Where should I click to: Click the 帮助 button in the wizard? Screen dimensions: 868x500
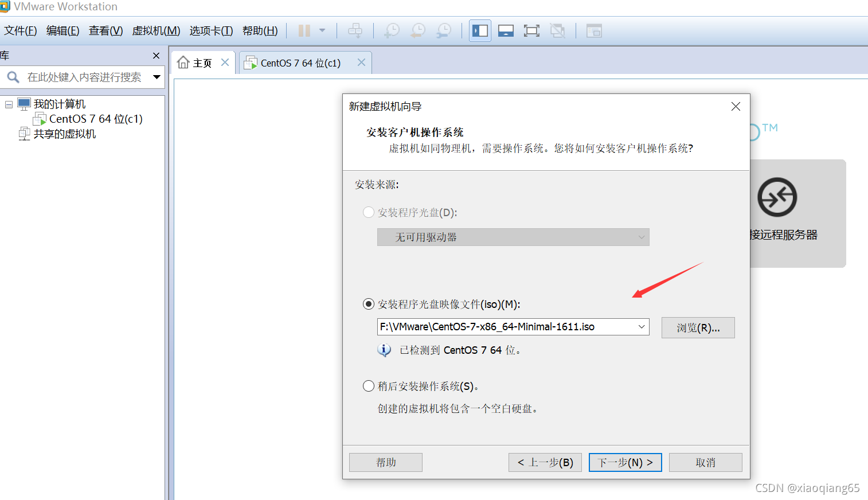click(386, 462)
